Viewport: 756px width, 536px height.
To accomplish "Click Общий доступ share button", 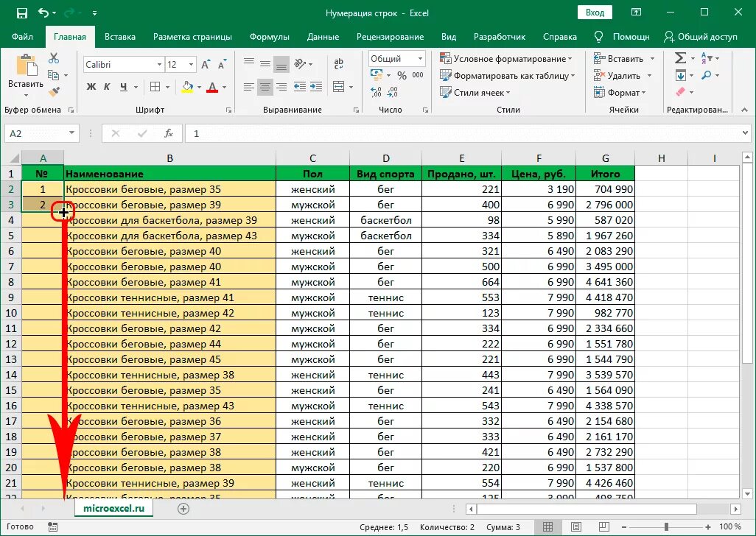I will tap(701, 37).
